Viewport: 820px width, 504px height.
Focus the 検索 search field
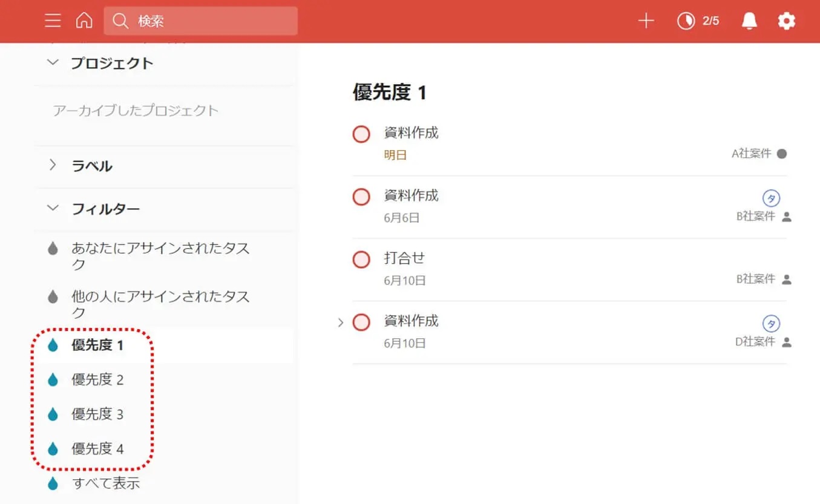click(200, 21)
